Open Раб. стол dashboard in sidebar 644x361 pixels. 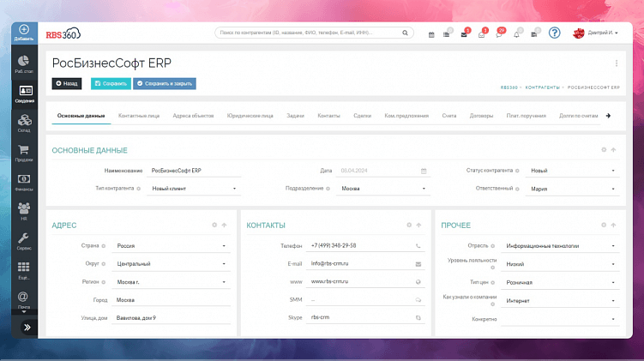point(24,64)
